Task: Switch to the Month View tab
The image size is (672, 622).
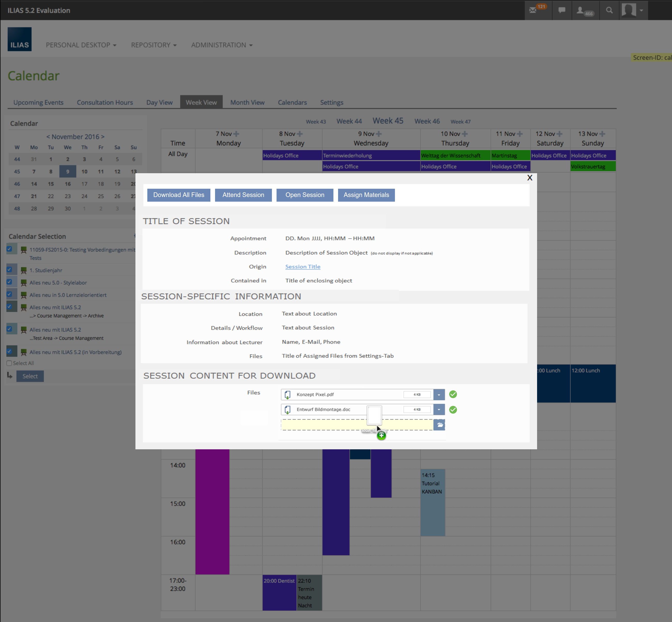Action: (x=247, y=102)
